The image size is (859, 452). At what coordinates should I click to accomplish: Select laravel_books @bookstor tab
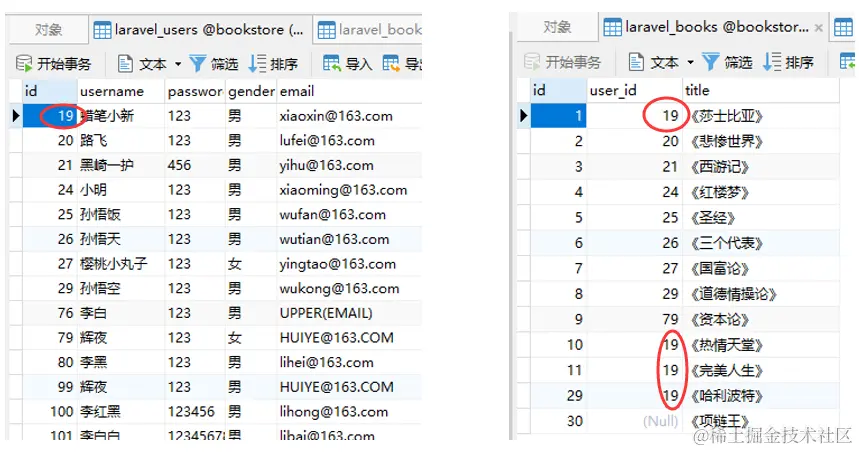714,27
